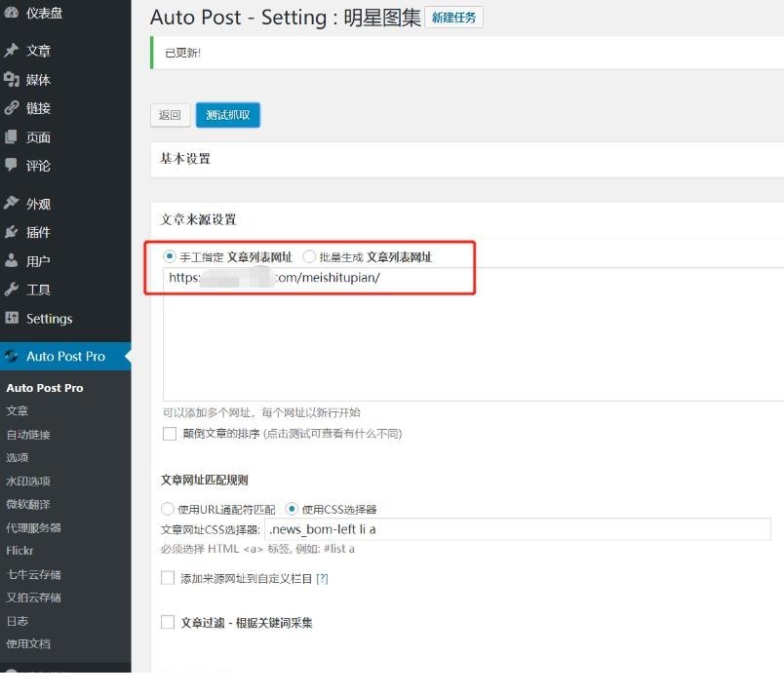
Task: Click the comment bubble icon for 评论
Action: [x=11, y=165]
